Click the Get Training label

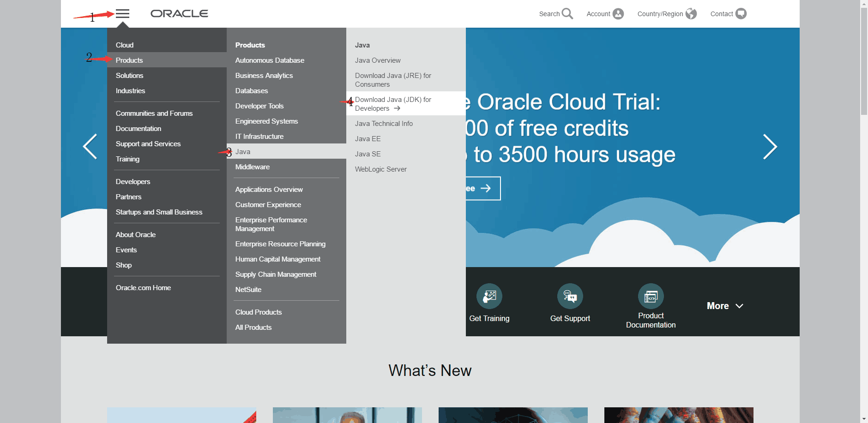point(489,318)
